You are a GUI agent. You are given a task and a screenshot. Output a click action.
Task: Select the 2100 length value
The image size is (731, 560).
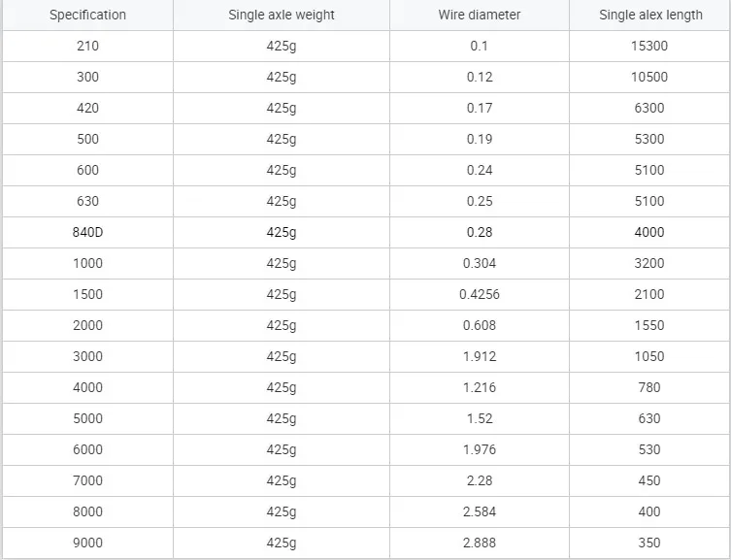[x=649, y=294]
